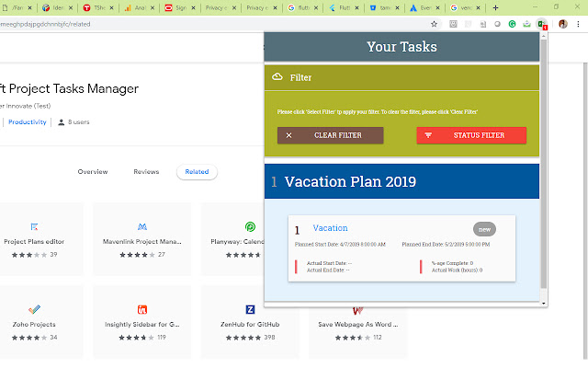The image size is (588, 368).
Task: Open the Reviews tab
Action: (x=146, y=172)
